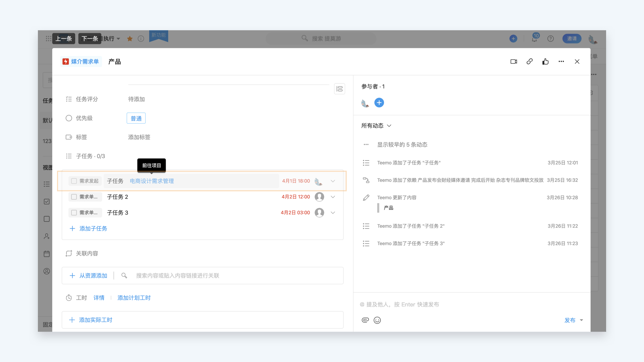
Task: Click 发布 to post the comment
Action: [570, 320]
